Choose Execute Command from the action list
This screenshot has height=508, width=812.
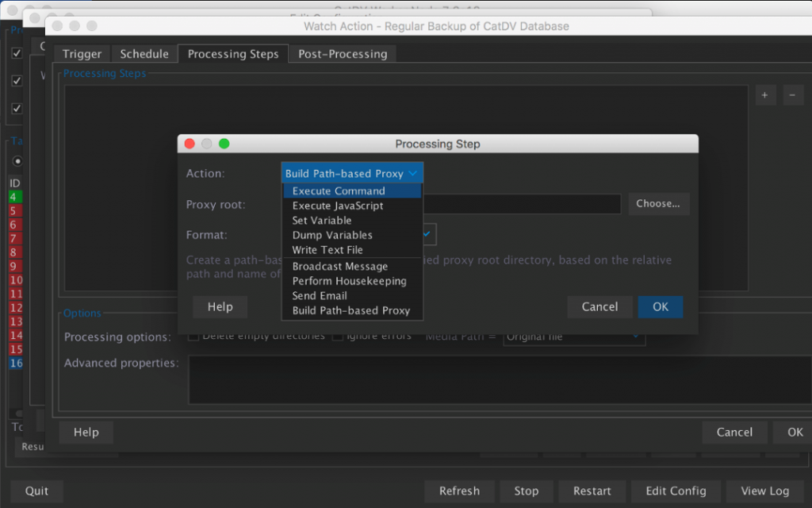339,190
